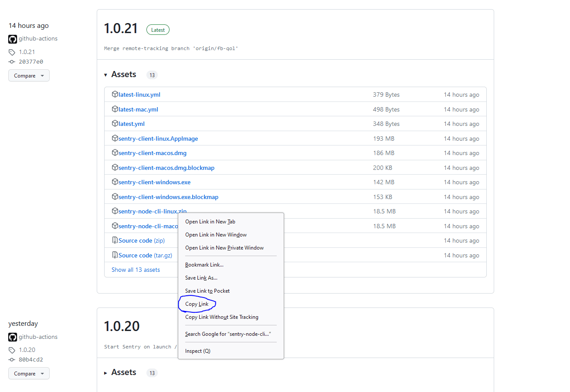Image resolution: width=570 pixels, height=392 pixels.
Task: Click package icon beside latest-mac.yml
Action: (x=115, y=109)
